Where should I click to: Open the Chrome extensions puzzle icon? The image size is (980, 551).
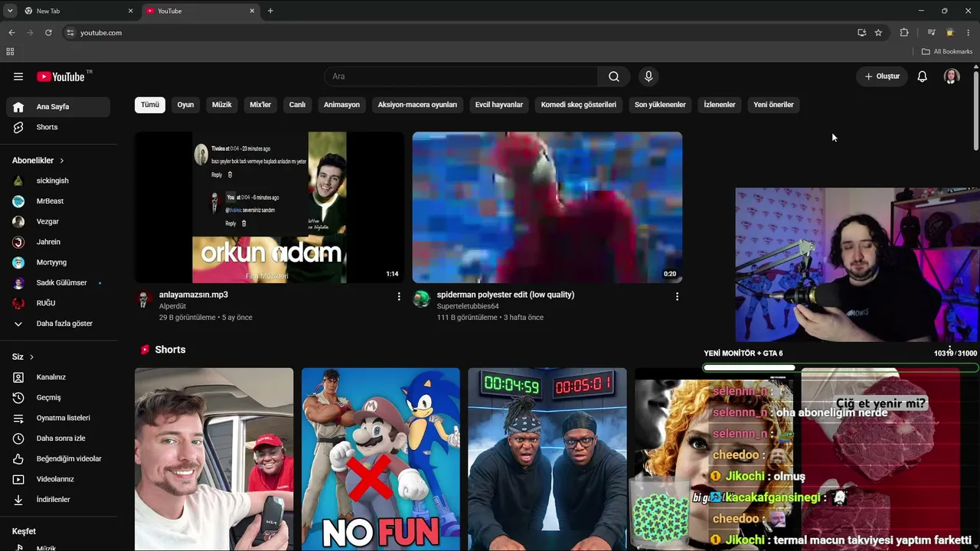904,33
